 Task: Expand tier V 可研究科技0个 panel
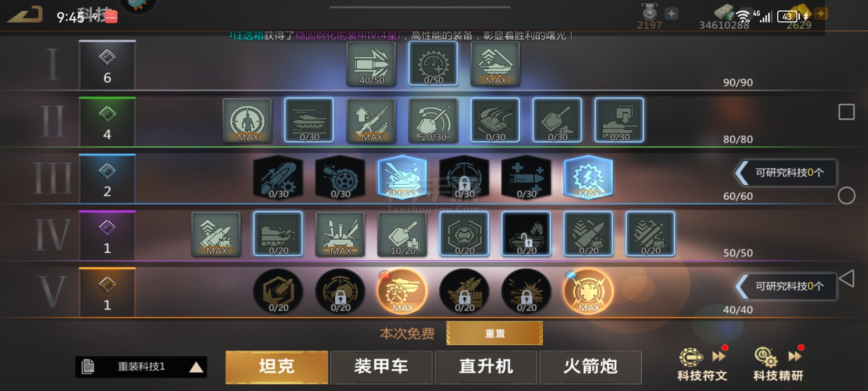[x=786, y=286]
